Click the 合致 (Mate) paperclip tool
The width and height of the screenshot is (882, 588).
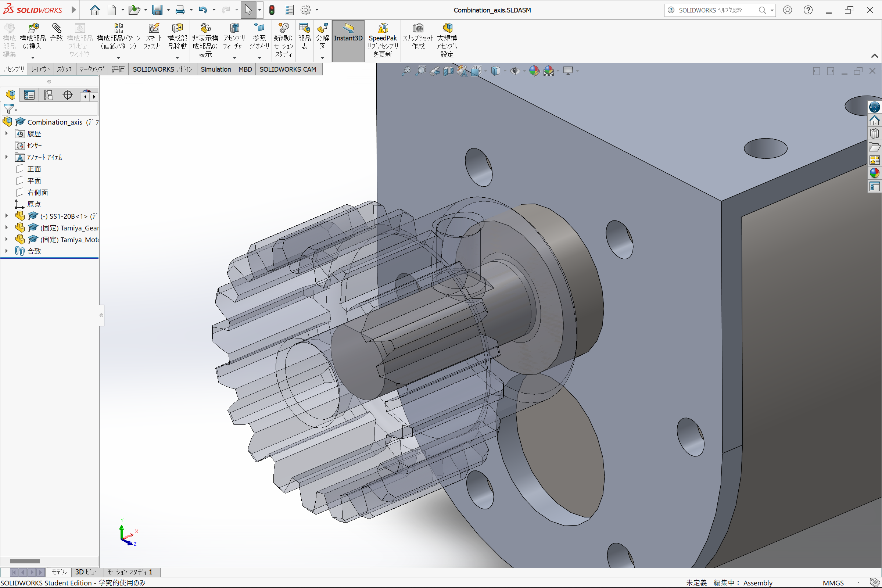[57, 33]
